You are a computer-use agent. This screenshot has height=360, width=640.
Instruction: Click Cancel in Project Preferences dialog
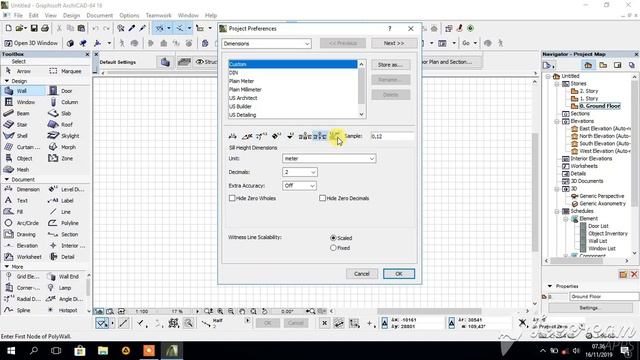362,273
